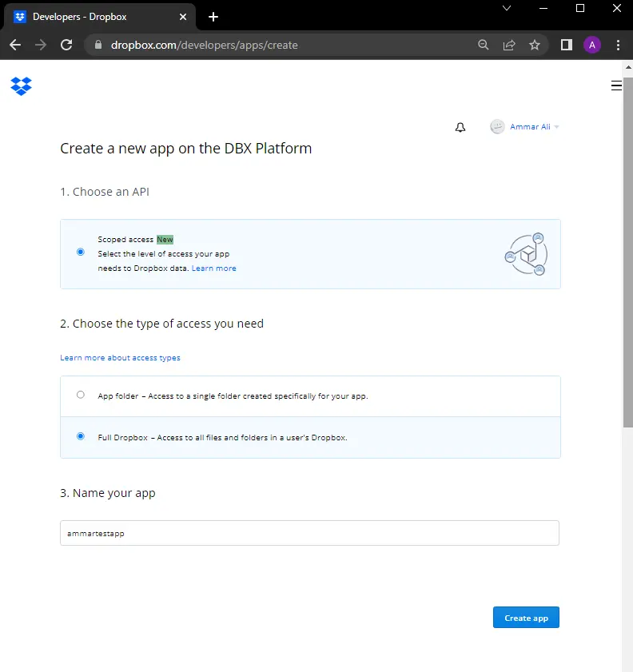Reload the page with the refresh icon
The height and width of the screenshot is (672, 633).
66,45
